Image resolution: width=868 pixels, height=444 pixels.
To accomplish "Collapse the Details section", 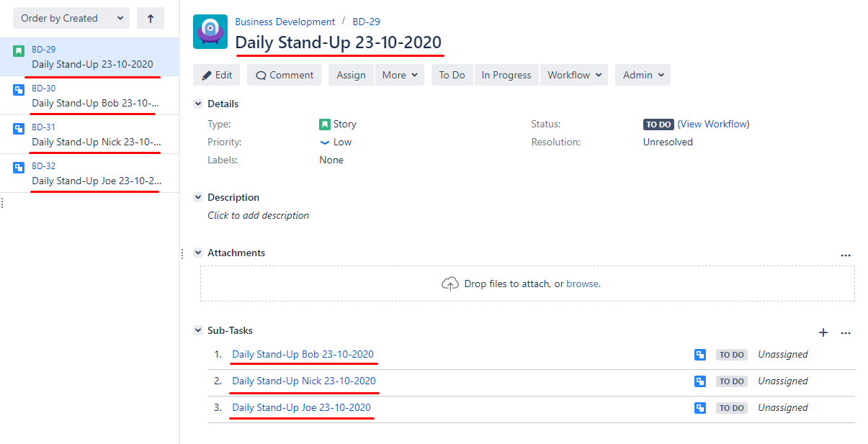I will coord(198,104).
